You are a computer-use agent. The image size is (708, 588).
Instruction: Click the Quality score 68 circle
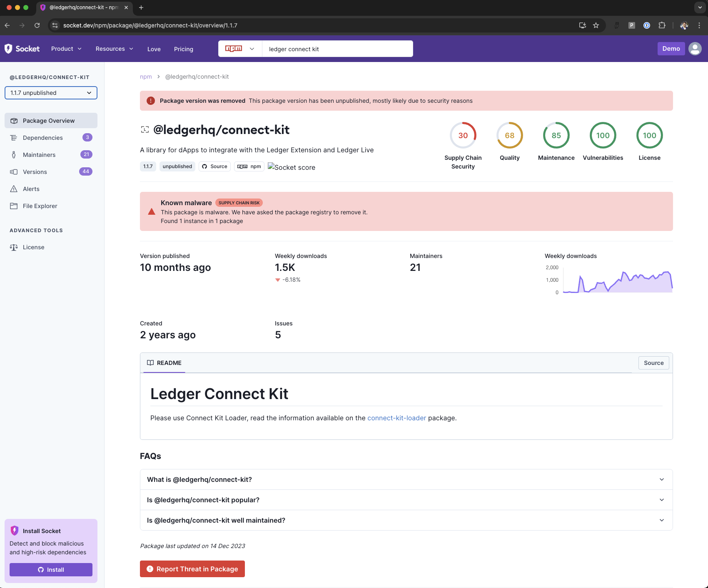tap(509, 135)
